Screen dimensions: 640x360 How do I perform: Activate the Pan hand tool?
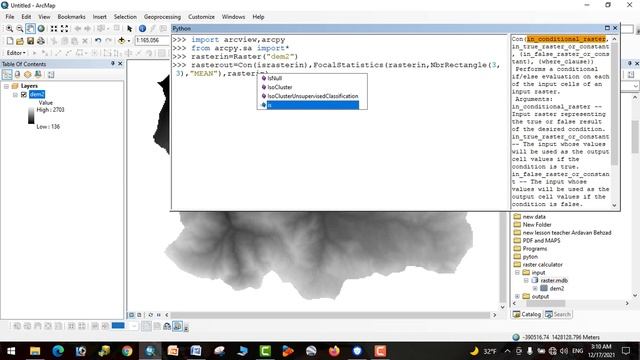(30, 29)
